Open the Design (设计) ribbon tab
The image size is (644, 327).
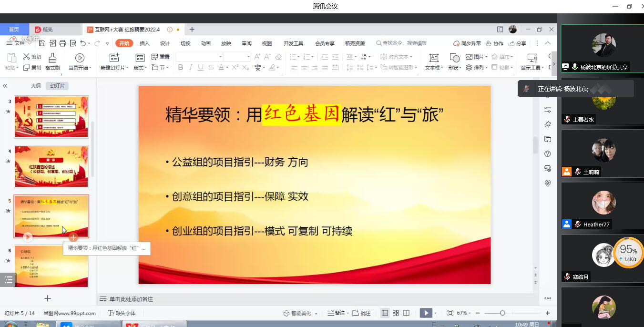[x=165, y=43]
